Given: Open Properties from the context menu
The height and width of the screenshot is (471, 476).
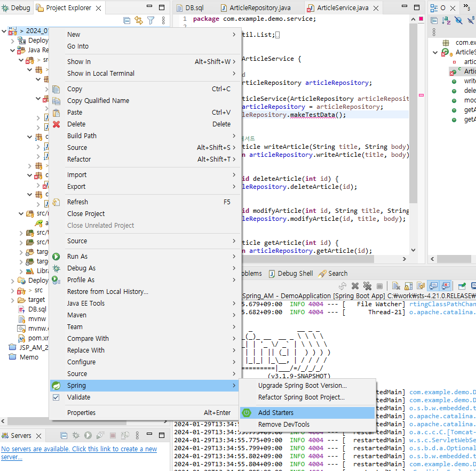Looking at the screenshot, I should (x=145, y=413).
